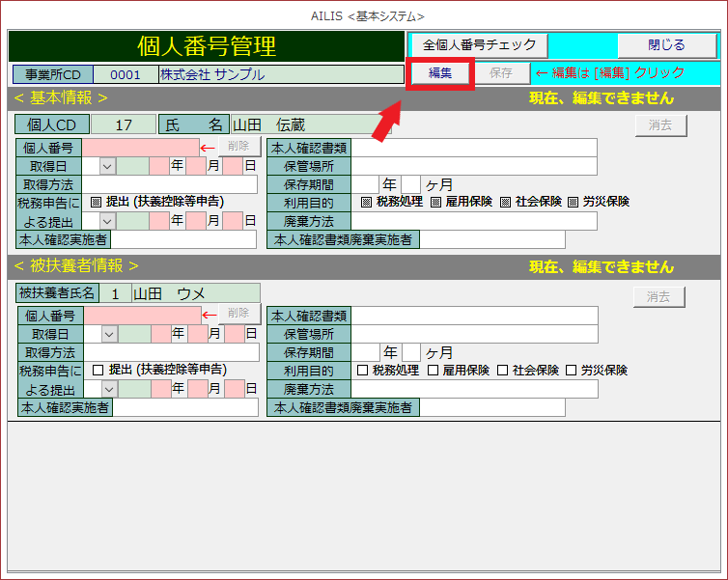Click the 事業所CD field showing 0001
This screenshot has height=580, width=728.
[x=126, y=74]
